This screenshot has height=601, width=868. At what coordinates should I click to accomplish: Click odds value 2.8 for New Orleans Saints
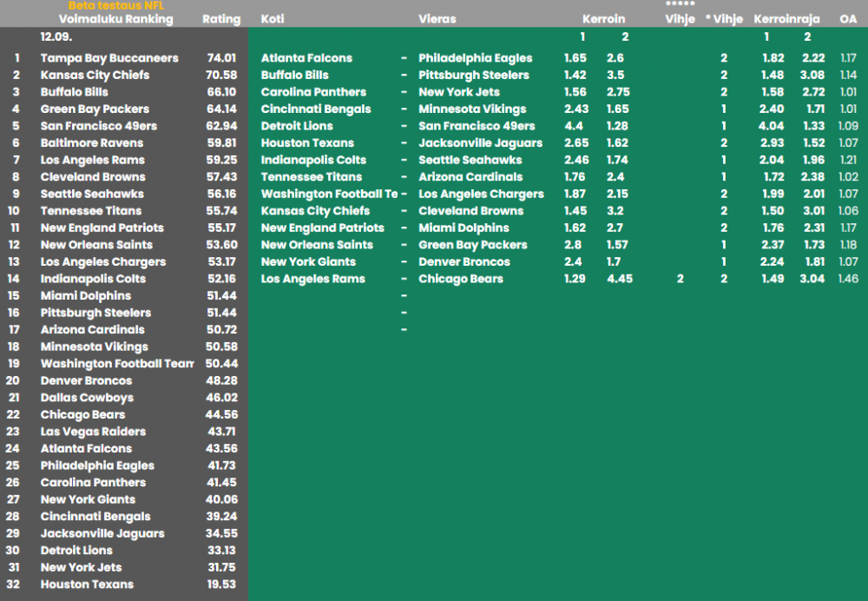573,245
